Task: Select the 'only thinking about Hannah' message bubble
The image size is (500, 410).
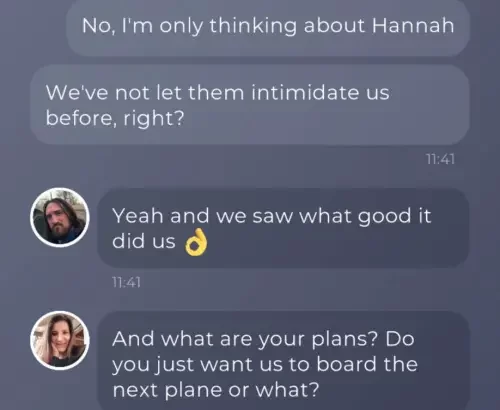Action: [x=268, y=27]
